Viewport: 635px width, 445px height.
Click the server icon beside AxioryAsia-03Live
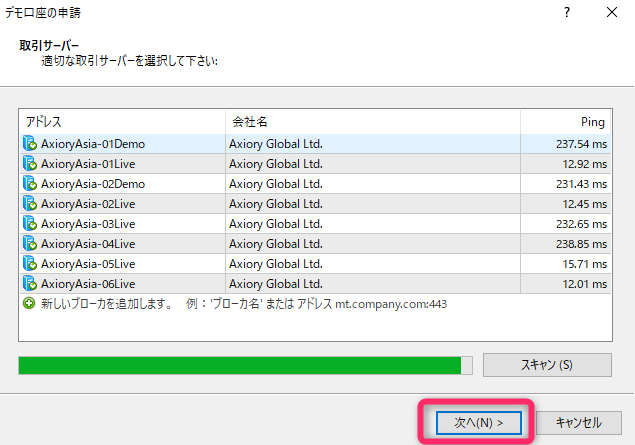[x=30, y=224]
